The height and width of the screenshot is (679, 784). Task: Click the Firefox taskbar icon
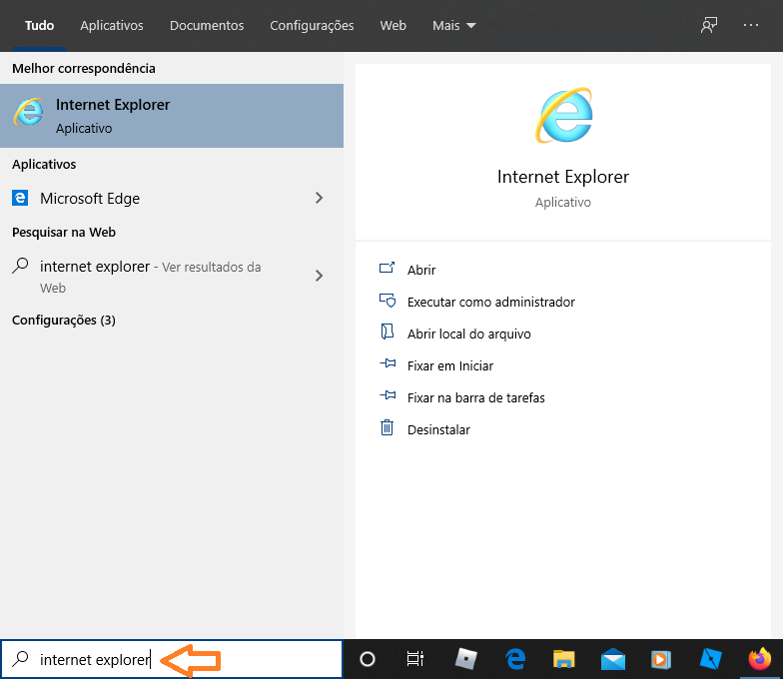(760, 659)
